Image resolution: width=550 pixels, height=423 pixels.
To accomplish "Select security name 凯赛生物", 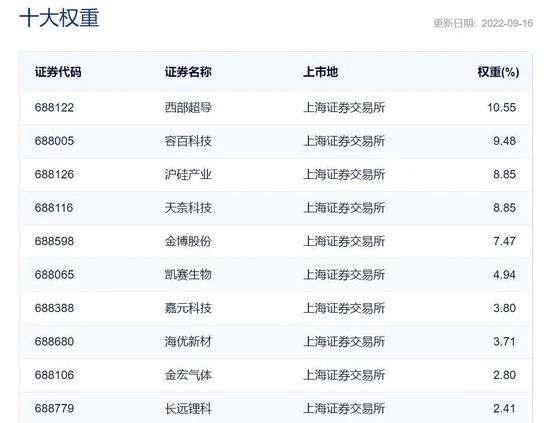I will click(188, 275).
